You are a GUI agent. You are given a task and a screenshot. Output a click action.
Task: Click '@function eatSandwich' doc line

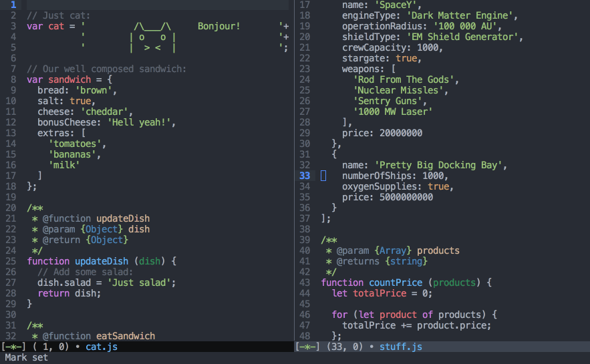tap(94, 336)
